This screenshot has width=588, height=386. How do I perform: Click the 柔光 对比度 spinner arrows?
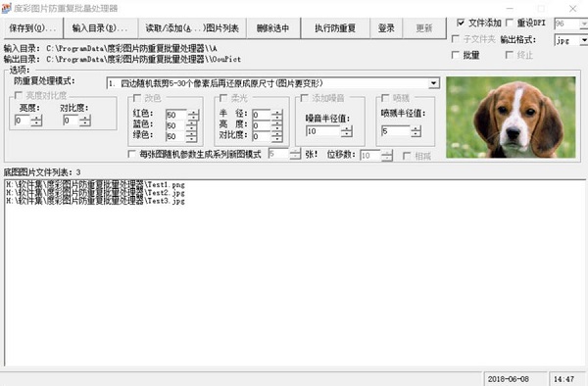point(276,136)
